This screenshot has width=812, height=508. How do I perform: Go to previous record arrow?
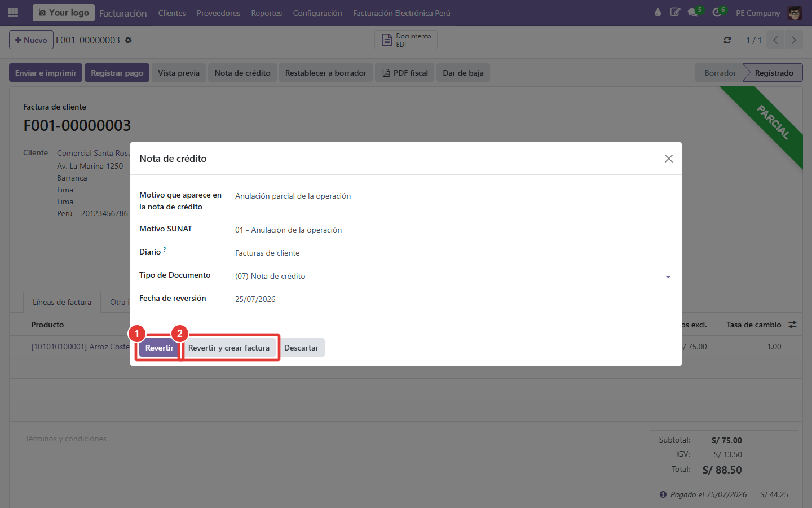[x=775, y=40]
